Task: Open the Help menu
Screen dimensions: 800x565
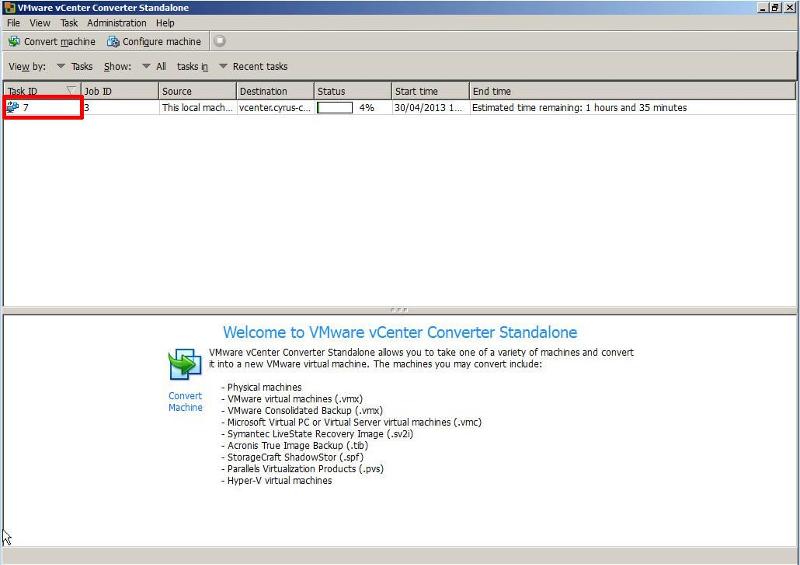Action: 165,23
